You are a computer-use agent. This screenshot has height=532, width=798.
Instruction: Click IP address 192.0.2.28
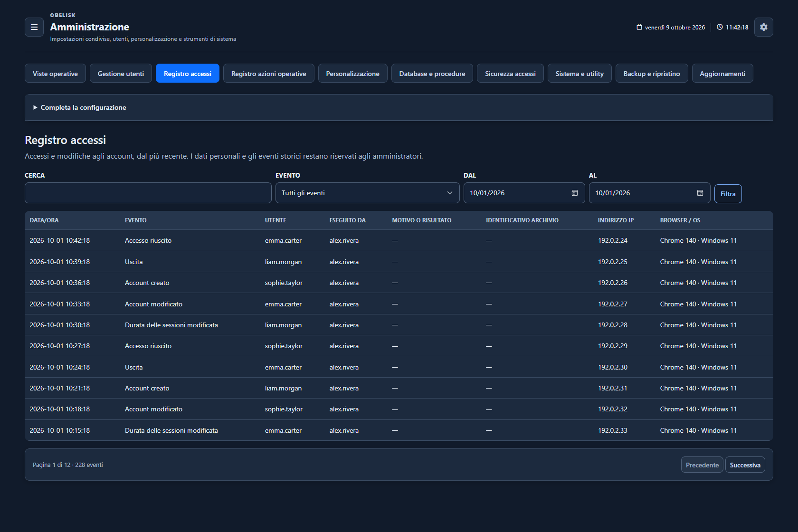[613, 325]
